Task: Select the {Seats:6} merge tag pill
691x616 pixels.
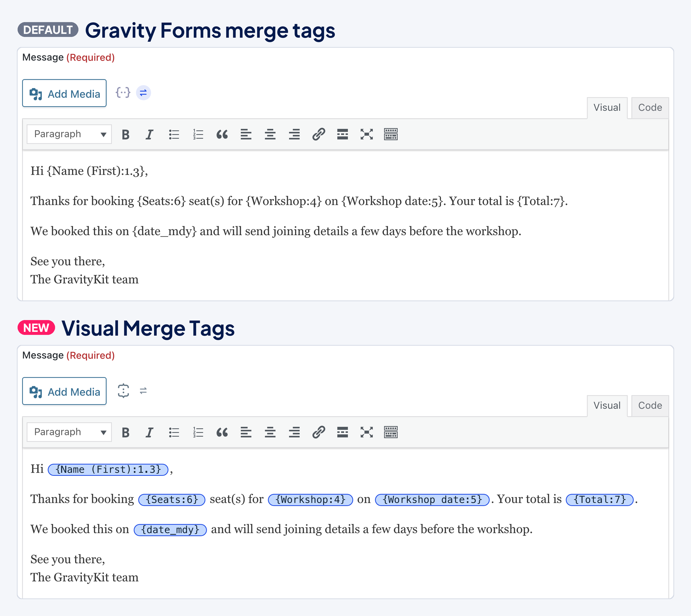Action: [172, 500]
